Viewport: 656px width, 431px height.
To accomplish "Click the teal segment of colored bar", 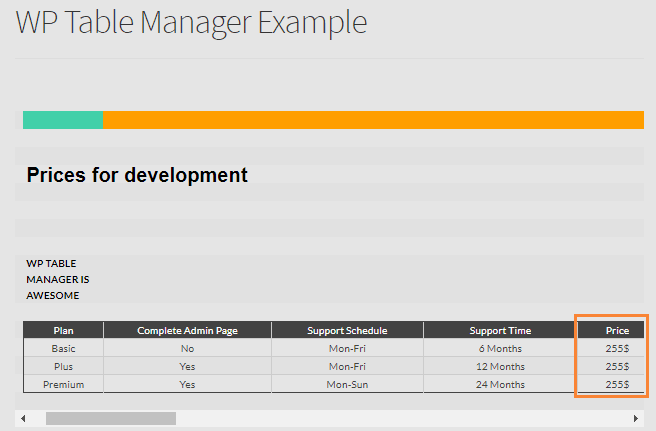I will pos(63,120).
